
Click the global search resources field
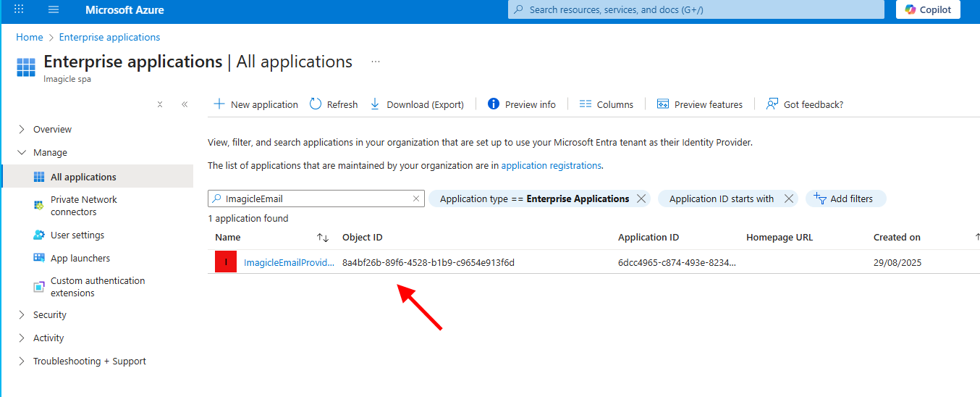pos(695,10)
